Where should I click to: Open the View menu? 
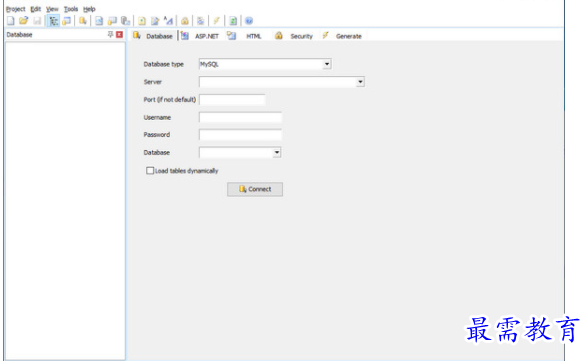(x=52, y=9)
